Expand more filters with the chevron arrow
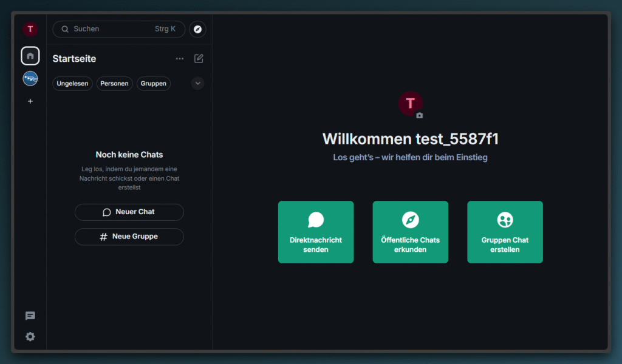Viewport: 622px width, 364px height. 197,84
